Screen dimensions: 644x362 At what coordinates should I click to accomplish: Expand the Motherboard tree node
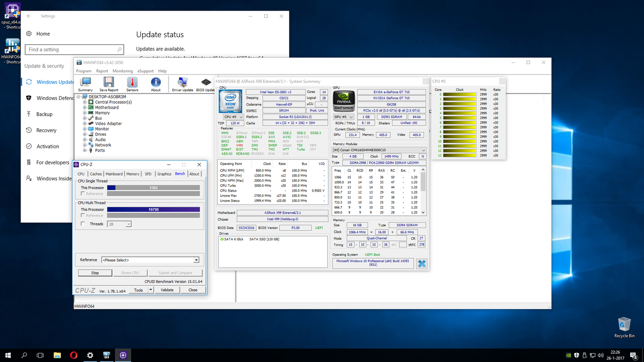point(85,108)
